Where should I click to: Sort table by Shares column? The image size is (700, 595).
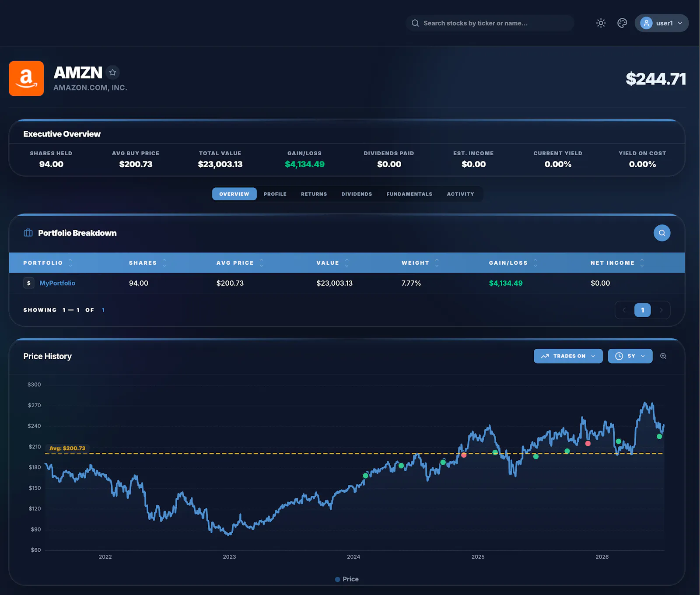[147, 263]
